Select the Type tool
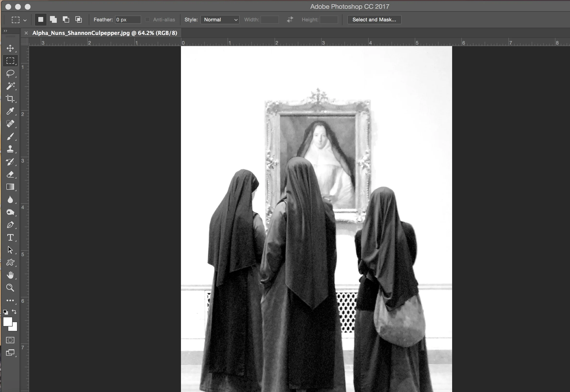This screenshot has height=392, width=570. 10,237
